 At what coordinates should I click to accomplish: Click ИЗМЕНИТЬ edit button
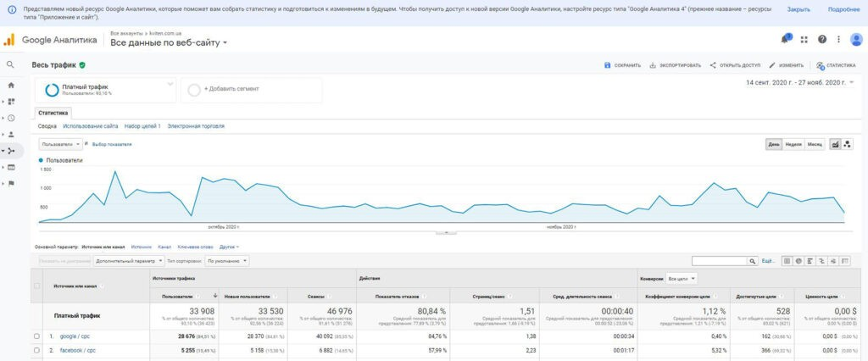[786, 65]
